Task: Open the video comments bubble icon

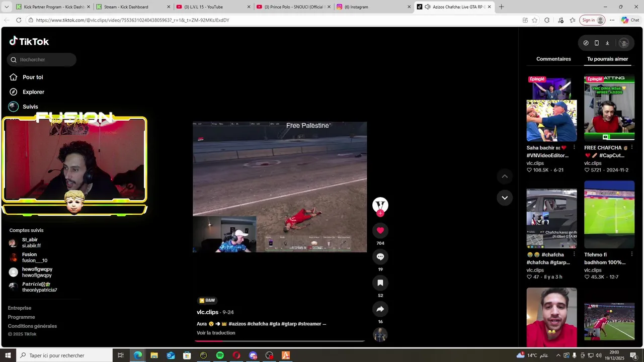Action: coord(380,256)
